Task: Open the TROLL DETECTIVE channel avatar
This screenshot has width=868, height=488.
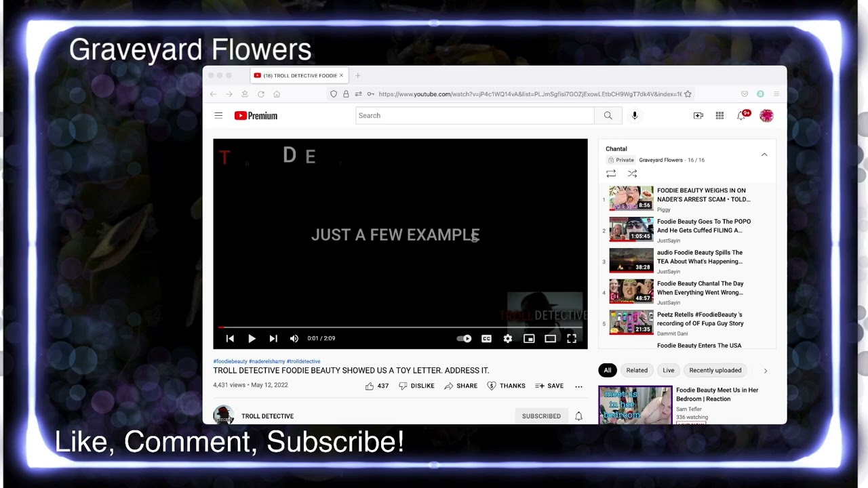Action: (224, 415)
